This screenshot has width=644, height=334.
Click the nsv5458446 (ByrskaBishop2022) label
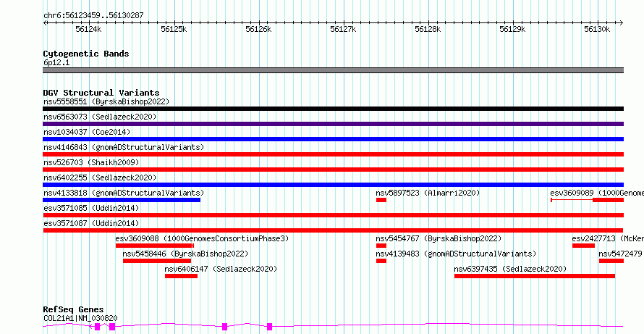tap(185, 254)
